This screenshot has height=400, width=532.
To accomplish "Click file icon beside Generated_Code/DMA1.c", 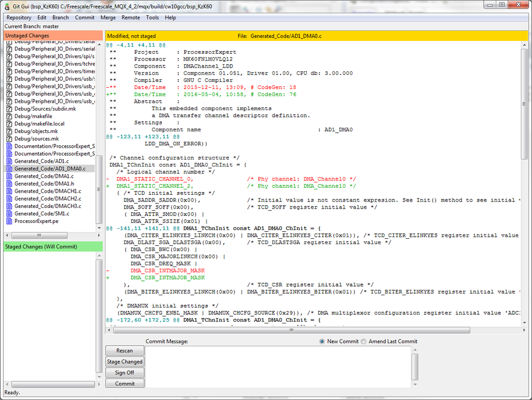I will [10, 176].
